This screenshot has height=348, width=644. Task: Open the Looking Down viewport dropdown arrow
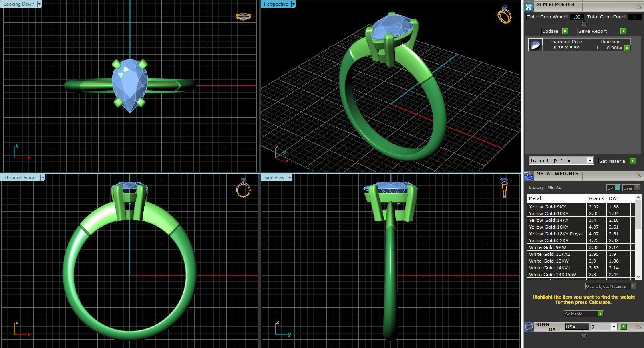click(39, 4)
